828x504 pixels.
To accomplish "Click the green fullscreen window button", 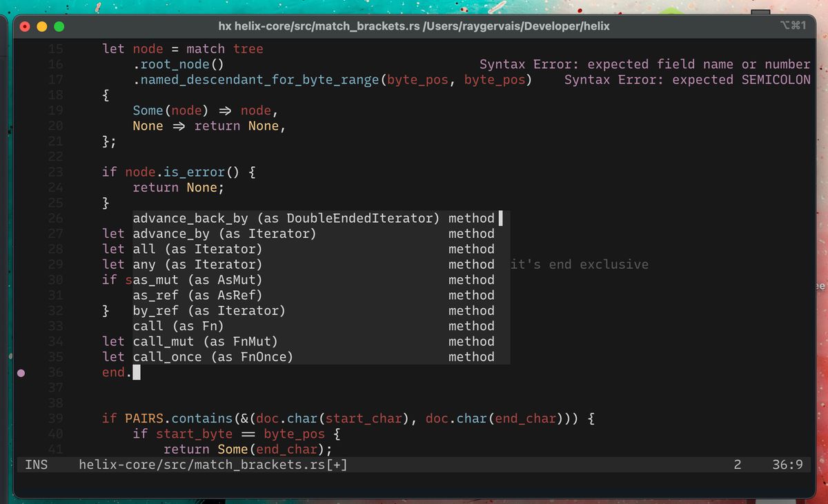I will tap(59, 26).
